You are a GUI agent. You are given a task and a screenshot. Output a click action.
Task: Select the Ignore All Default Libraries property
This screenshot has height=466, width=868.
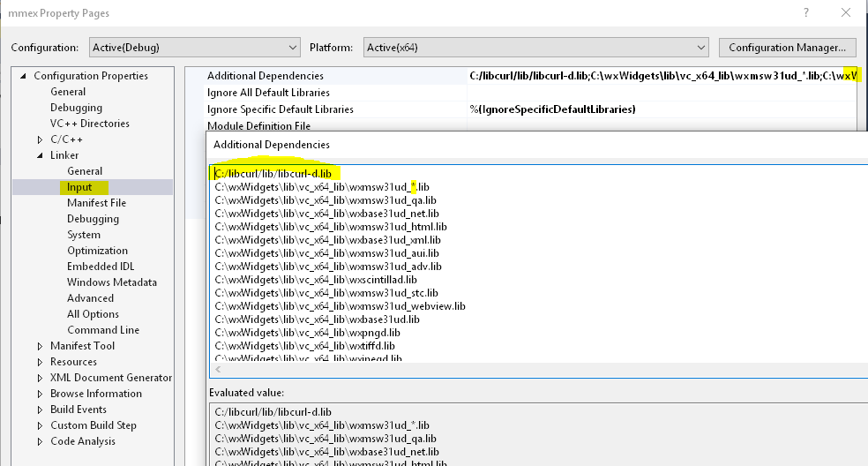click(268, 93)
